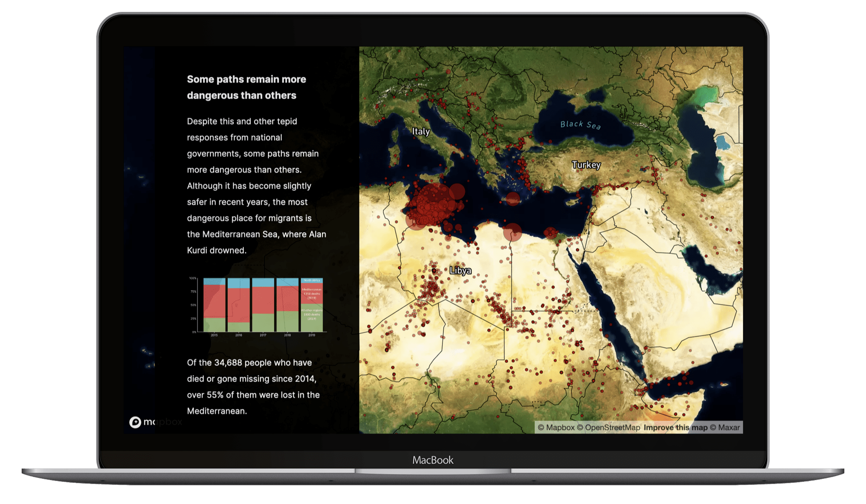866x504 pixels.
Task: Click the 2018 bar in the chart
Action: click(x=288, y=305)
